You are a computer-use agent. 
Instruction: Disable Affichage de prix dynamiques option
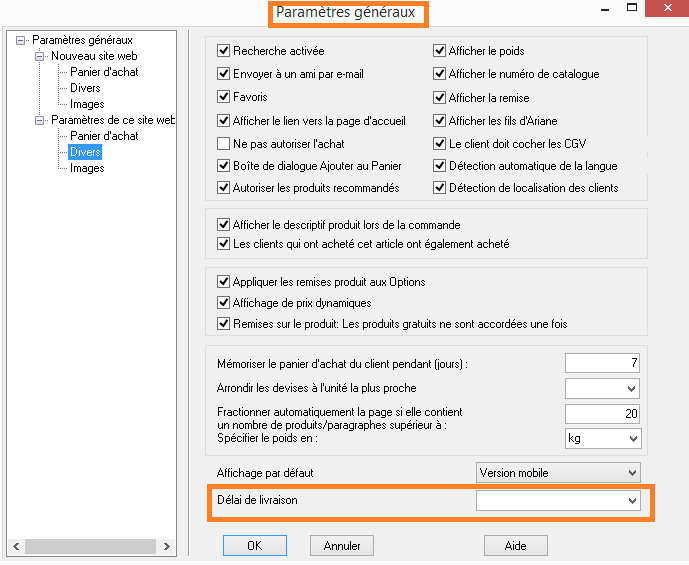click(224, 303)
